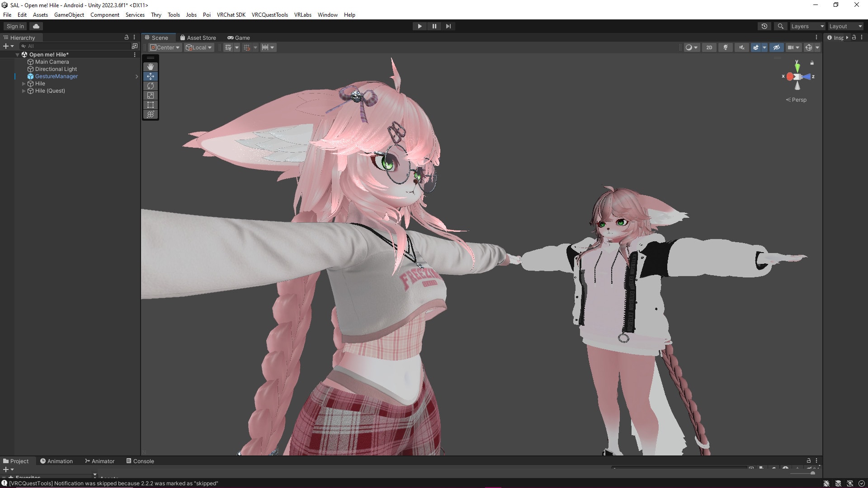The image size is (868, 488).
Task: Toggle scene audio mute button
Action: coord(742,47)
